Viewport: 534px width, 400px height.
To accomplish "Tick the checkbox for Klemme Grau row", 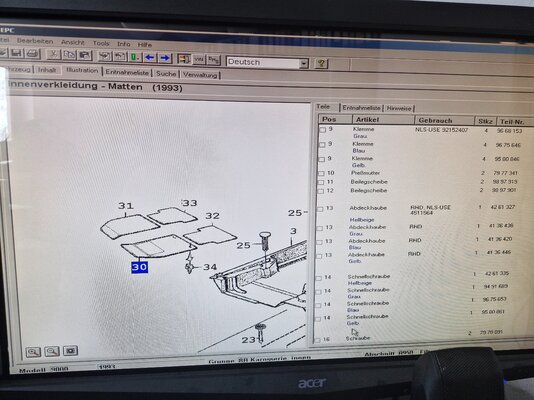I will [x=323, y=130].
